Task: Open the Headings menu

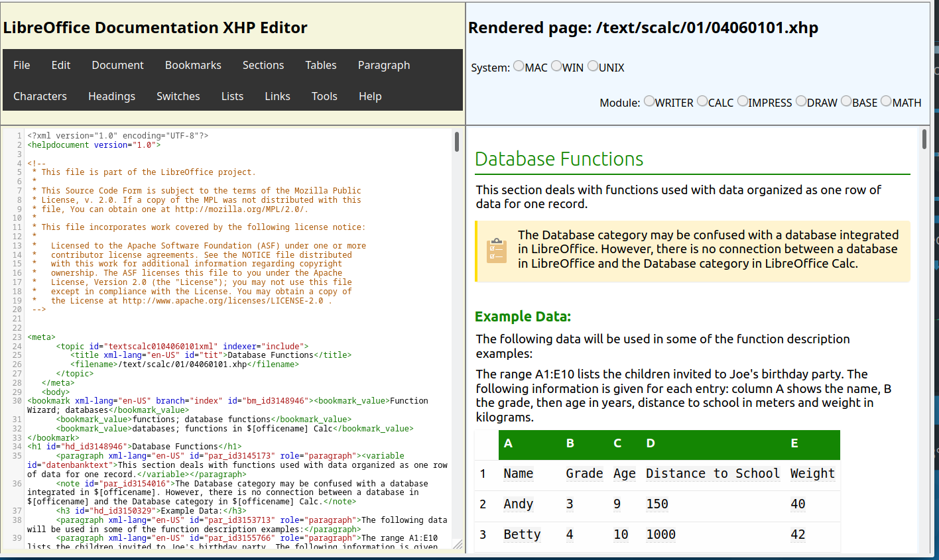Action: pos(111,96)
